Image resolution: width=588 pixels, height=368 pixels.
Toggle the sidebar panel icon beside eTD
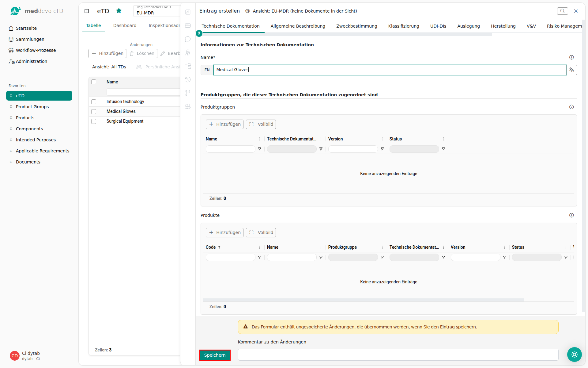coord(87,11)
